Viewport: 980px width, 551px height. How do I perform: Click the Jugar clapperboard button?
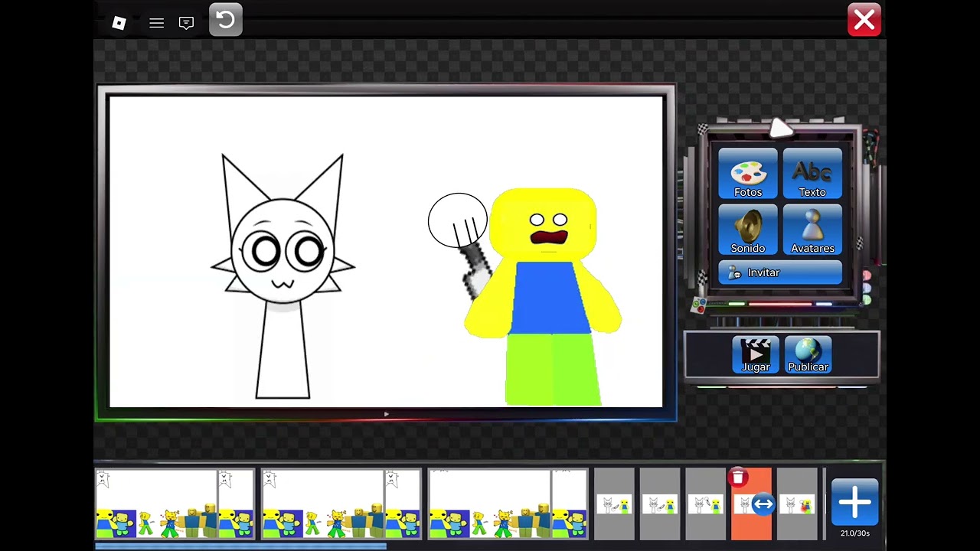pos(756,354)
